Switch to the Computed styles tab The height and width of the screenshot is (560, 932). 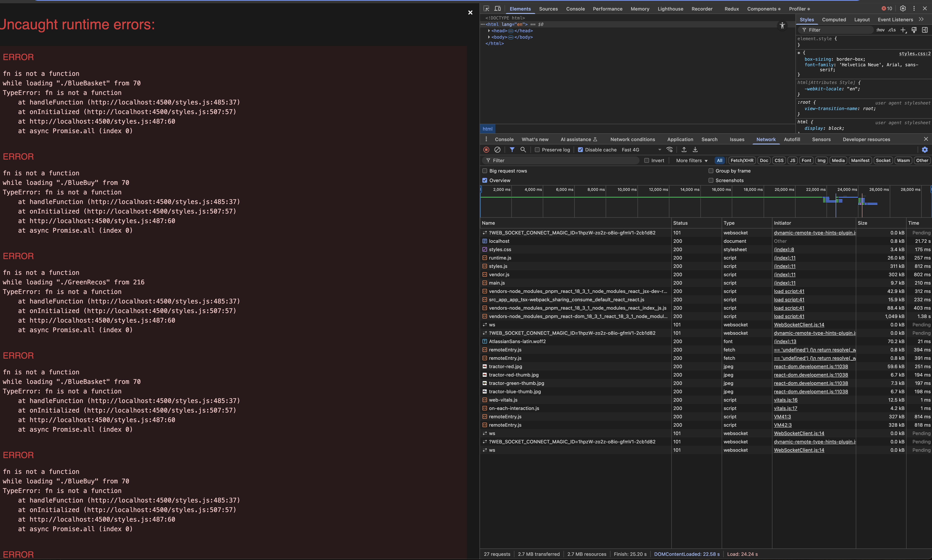pos(834,19)
